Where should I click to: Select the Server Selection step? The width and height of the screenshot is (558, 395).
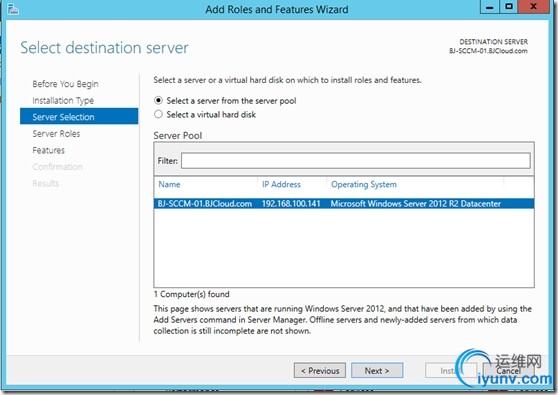79,117
